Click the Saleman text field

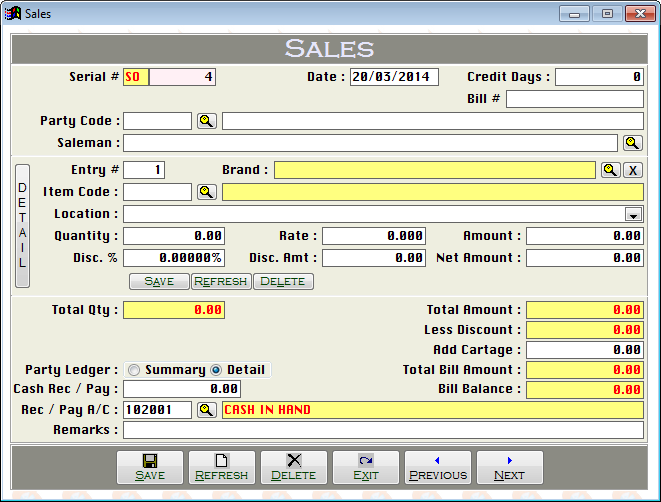point(371,143)
